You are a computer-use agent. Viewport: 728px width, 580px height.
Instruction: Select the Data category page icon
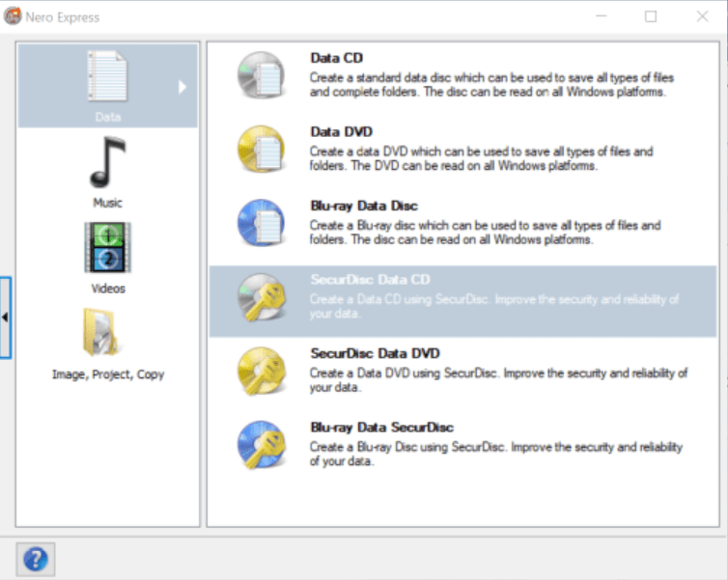tap(107, 76)
